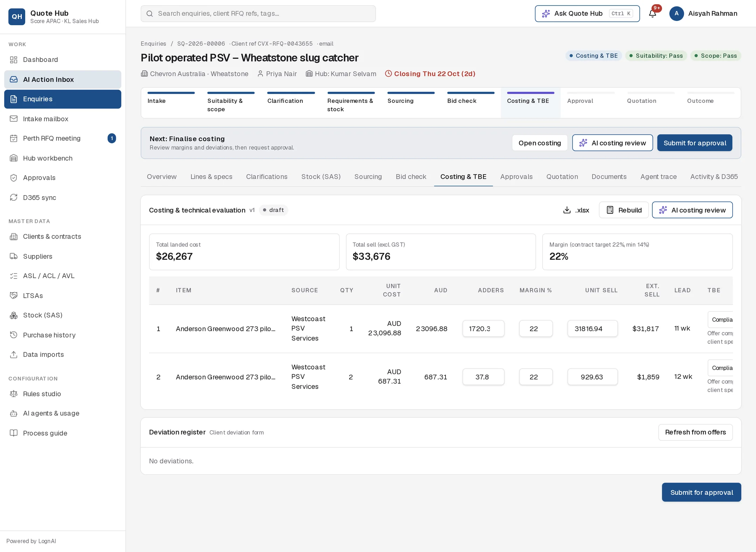Focus the enquiries search field
The height and width of the screenshot is (552, 756).
258,14
